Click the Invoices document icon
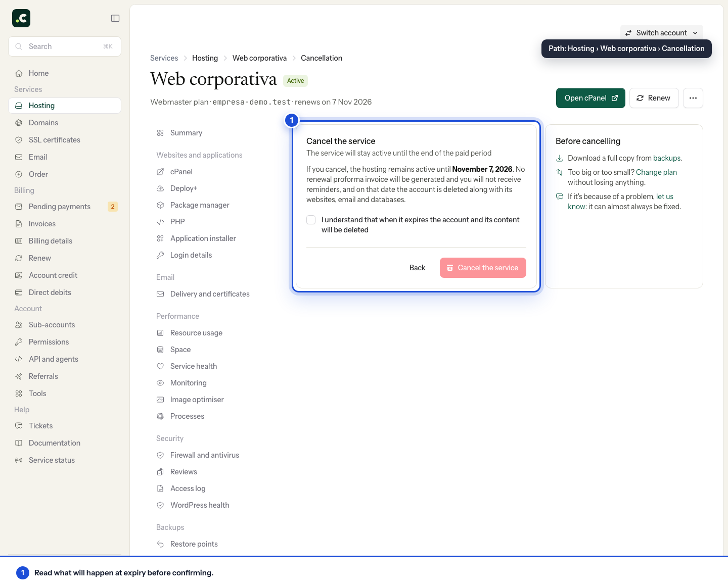 [19, 224]
